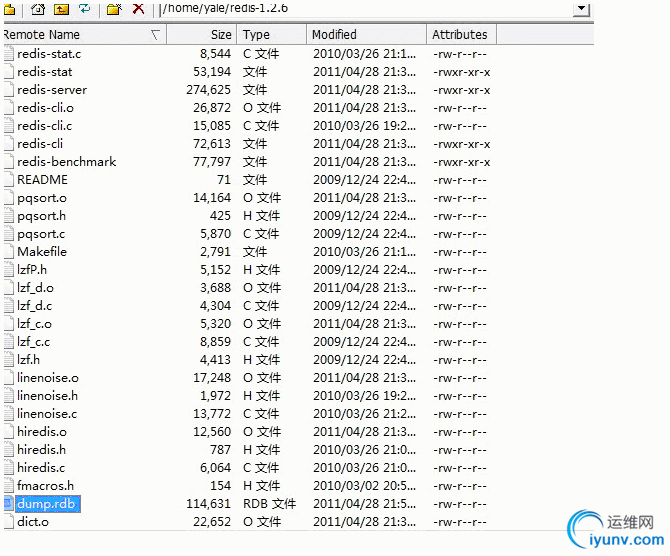Click the size 114,631 of dump.rdb

(209, 503)
